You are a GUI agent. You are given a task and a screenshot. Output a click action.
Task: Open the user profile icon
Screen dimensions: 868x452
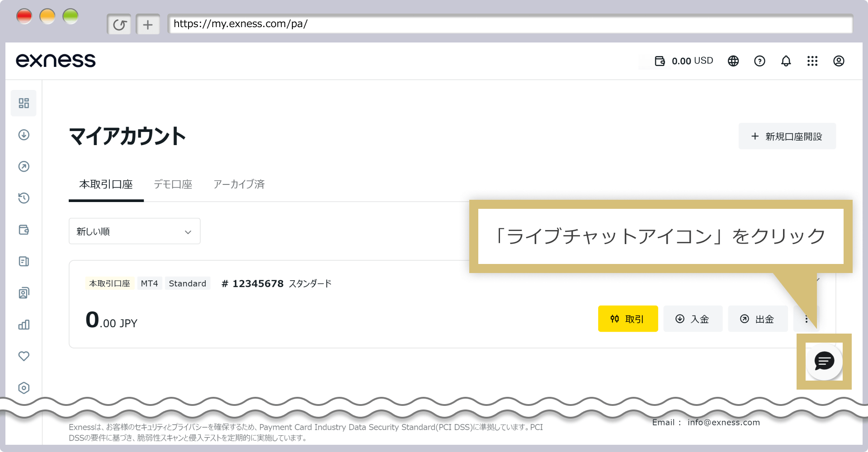click(839, 61)
